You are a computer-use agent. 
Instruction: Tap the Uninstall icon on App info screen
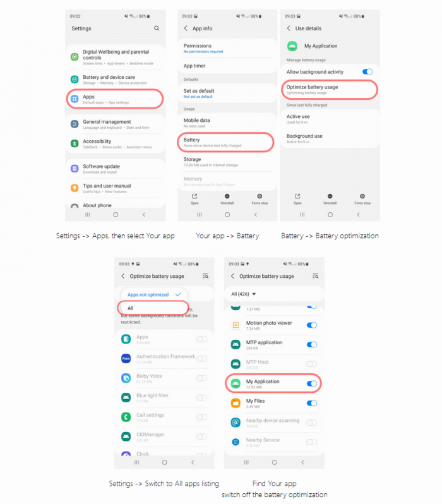(x=227, y=196)
